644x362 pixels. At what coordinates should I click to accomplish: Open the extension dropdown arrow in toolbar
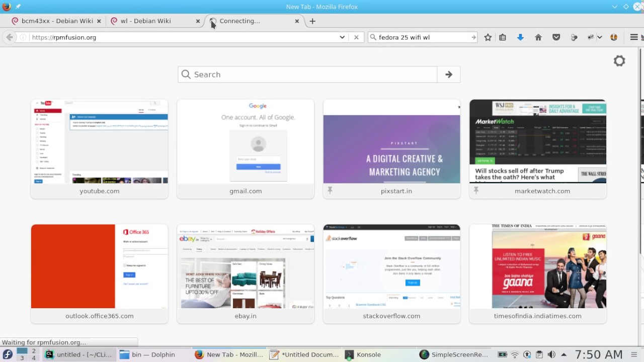click(x=600, y=37)
